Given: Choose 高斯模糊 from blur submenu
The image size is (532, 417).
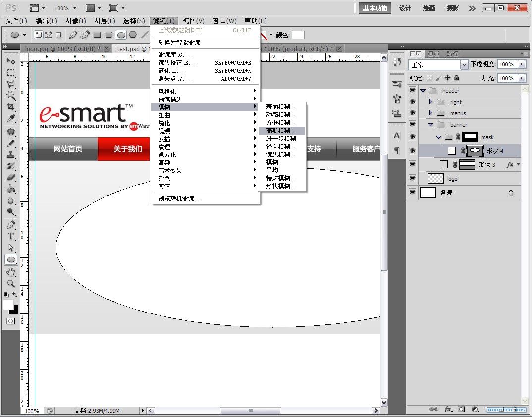Looking at the screenshot, I should 282,131.
